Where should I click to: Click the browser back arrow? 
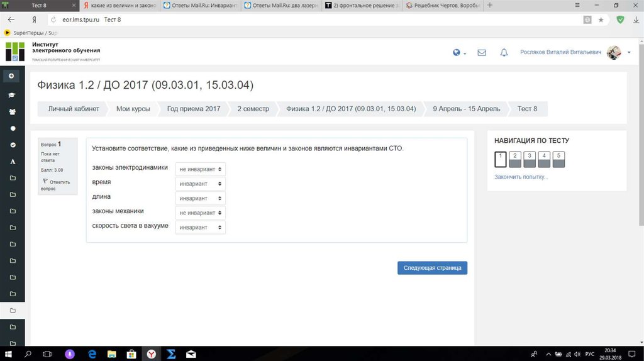coord(11,19)
